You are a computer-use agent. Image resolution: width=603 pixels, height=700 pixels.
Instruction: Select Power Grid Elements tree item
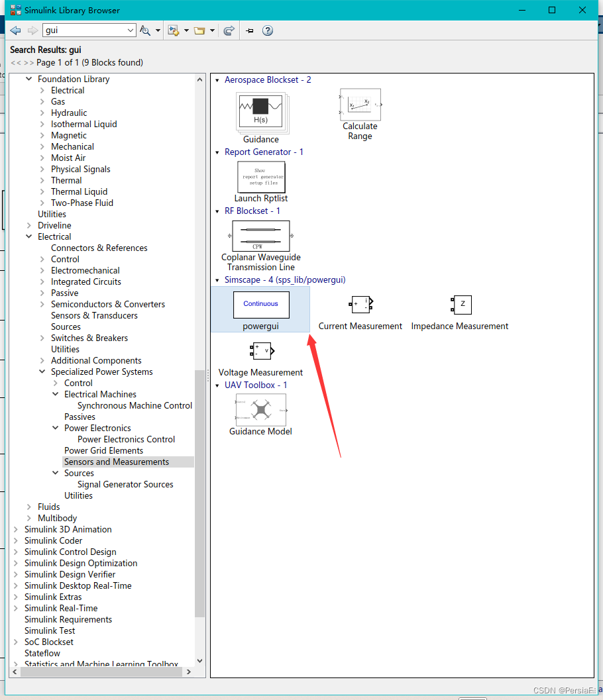[x=103, y=451]
